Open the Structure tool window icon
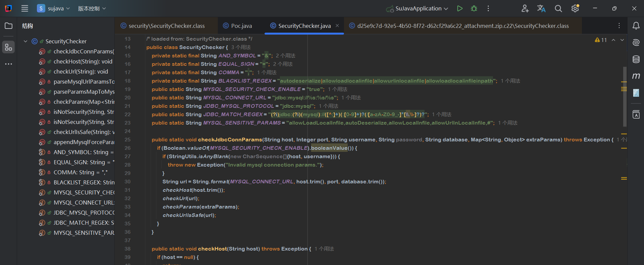Image resolution: width=644 pixels, height=265 pixels. point(8,47)
